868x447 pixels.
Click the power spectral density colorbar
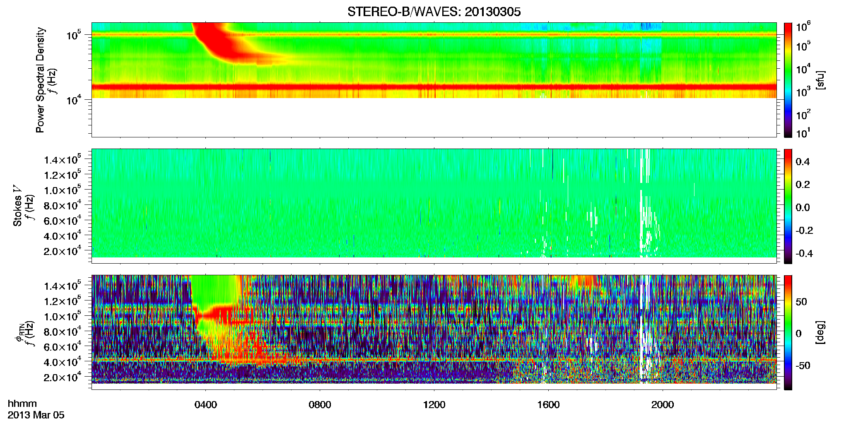click(x=788, y=80)
